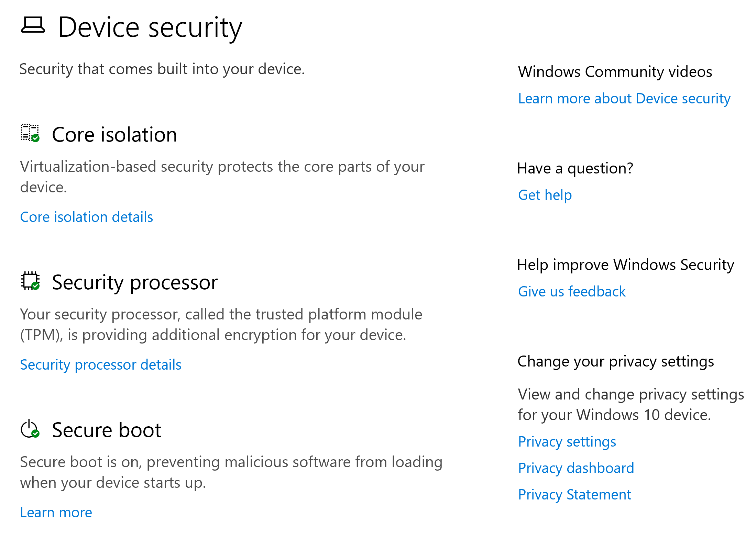Click the Windows Community videos heading
The image size is (756, 540).
point(615,72)
